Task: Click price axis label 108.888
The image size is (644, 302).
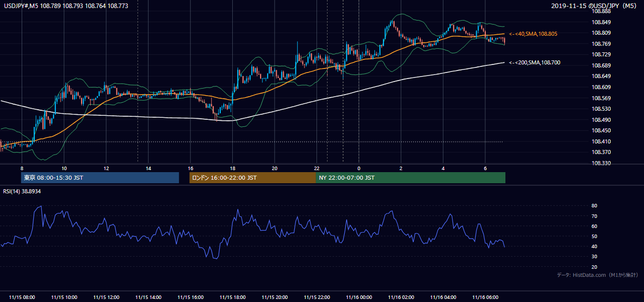Action: coord(601,11)
